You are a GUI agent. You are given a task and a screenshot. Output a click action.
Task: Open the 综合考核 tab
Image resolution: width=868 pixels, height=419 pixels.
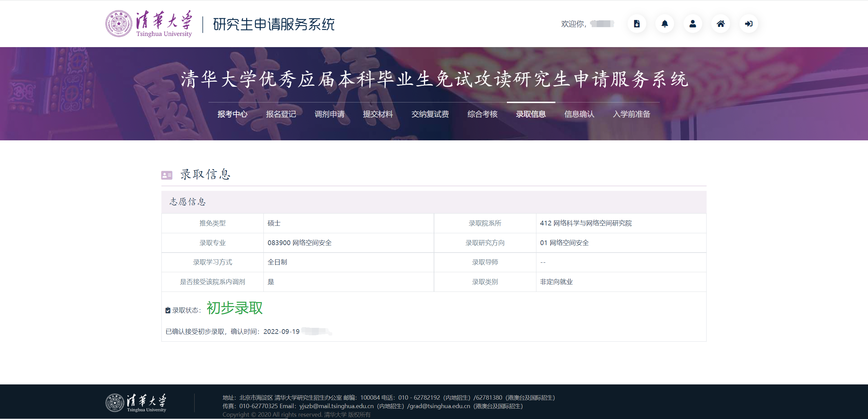click(482, 114)
